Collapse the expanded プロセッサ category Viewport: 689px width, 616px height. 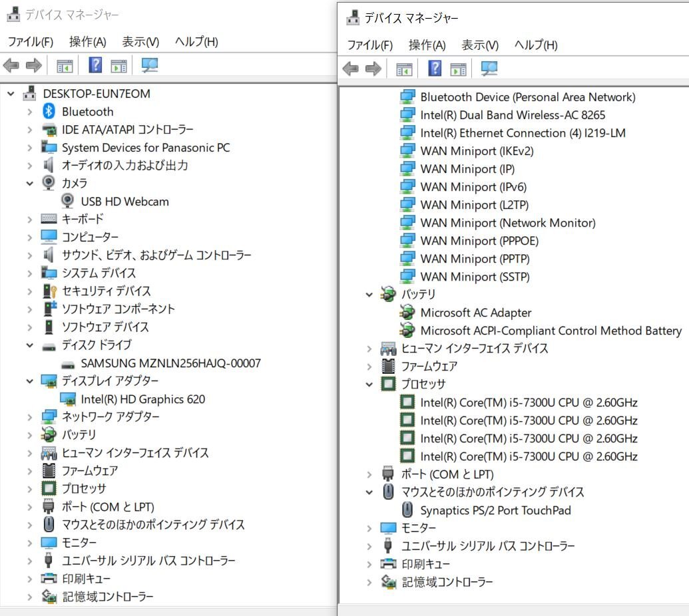[369, 385]
